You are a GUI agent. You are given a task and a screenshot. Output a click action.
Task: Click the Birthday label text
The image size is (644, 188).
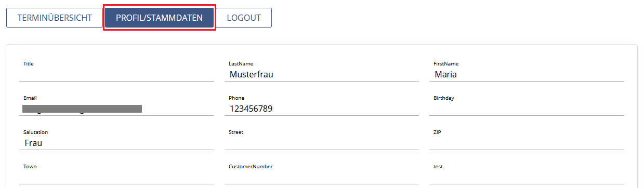click(x=444, y=98)
